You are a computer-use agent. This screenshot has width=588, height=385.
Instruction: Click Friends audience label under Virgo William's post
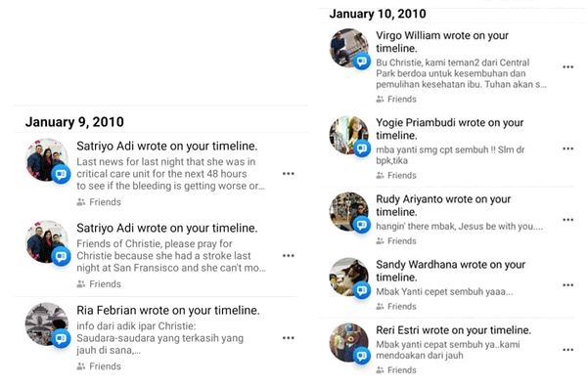[402, 100]
